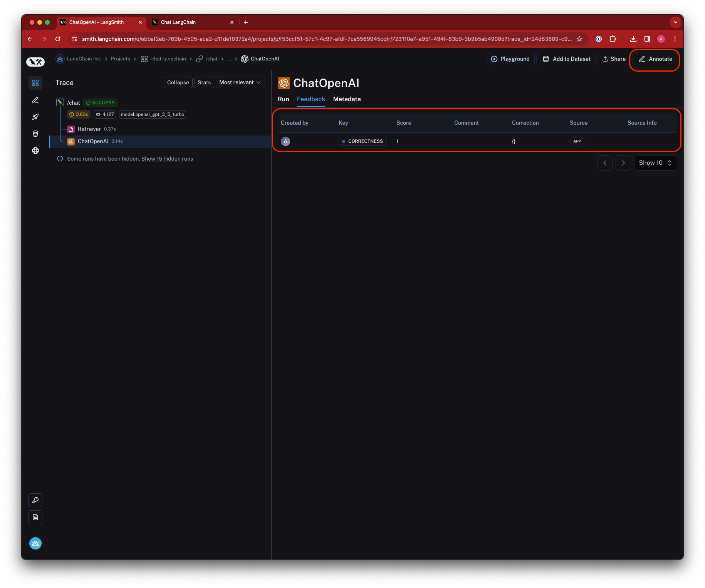Open the browser downloads icon
Screen dimensions: 705x588
(633, 39)
